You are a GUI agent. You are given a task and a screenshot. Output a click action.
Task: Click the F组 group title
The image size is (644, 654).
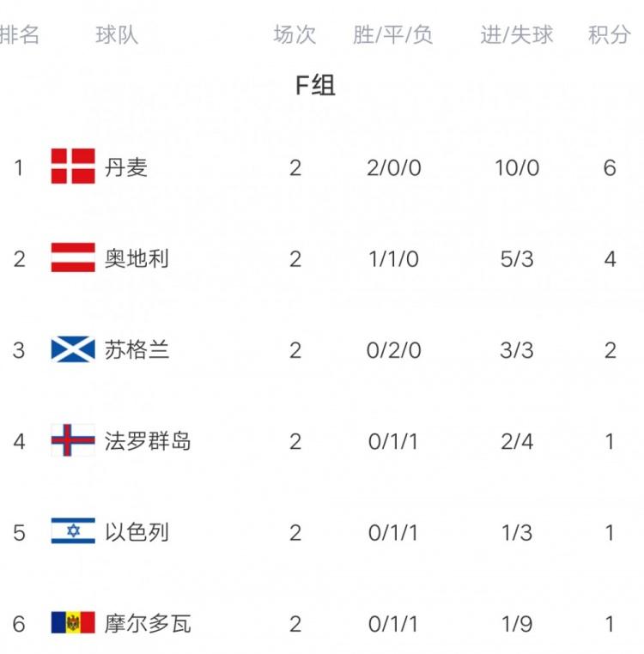[315, 86]
